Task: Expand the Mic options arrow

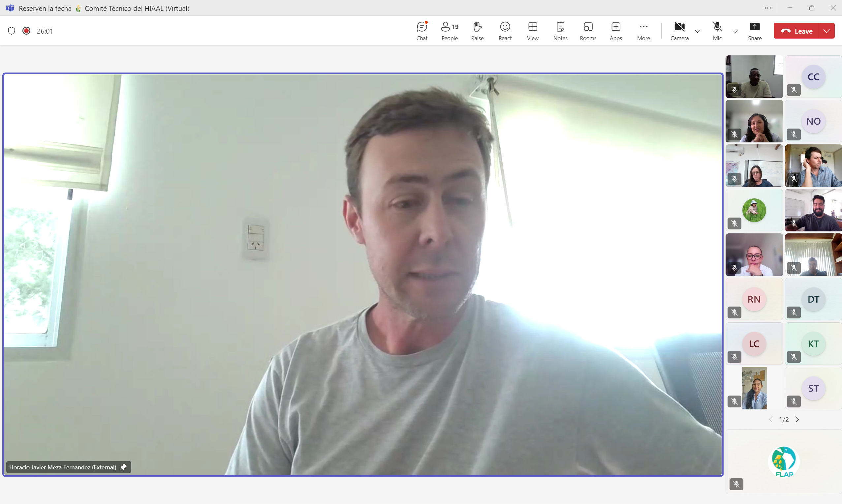Action: coord(734,31)
